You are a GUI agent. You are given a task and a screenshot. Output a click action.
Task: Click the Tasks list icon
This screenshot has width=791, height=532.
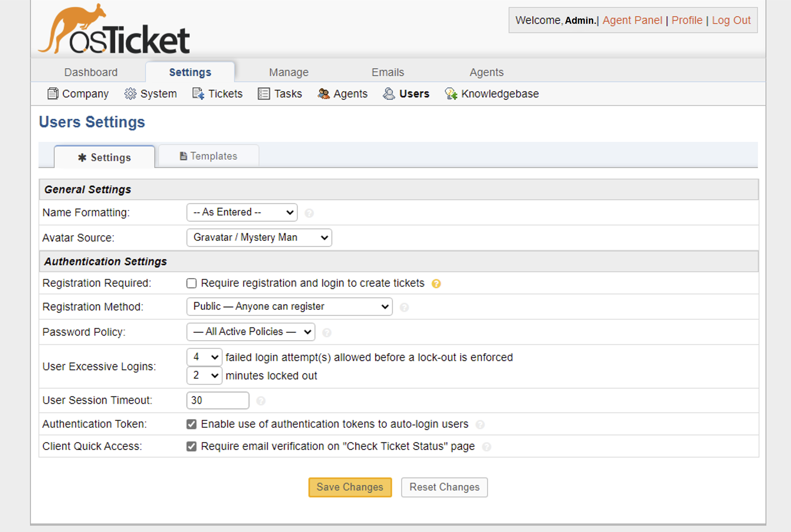pos(264,94)
